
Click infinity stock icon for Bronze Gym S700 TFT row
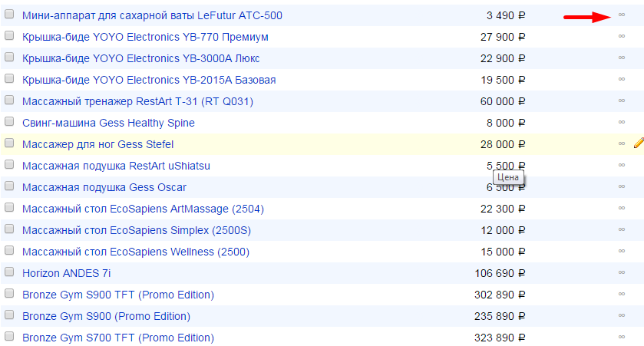[x=622, y=337]
